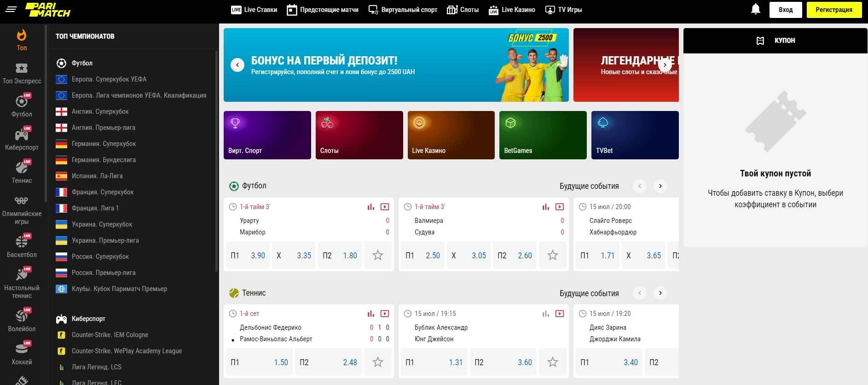Open Live Казино in top menu
The width and height of the screenshot is (868, 385).
(512, 10)
